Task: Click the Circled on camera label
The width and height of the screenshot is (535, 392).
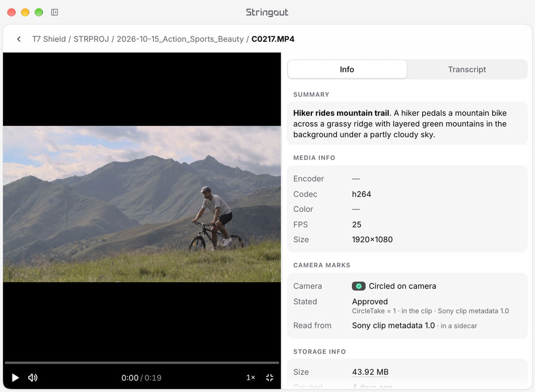Action: (402, 286)
